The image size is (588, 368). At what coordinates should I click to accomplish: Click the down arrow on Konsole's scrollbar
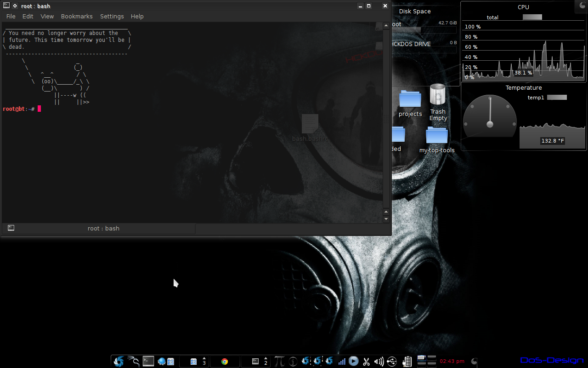pyautogui.click(x=386, y=219)
